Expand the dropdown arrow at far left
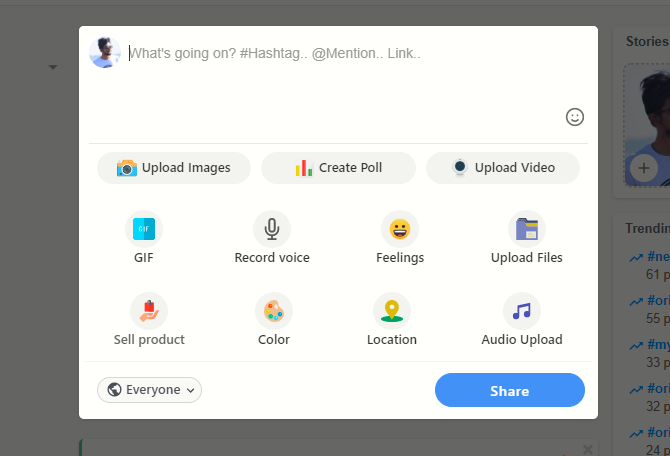 pos(52,68)
